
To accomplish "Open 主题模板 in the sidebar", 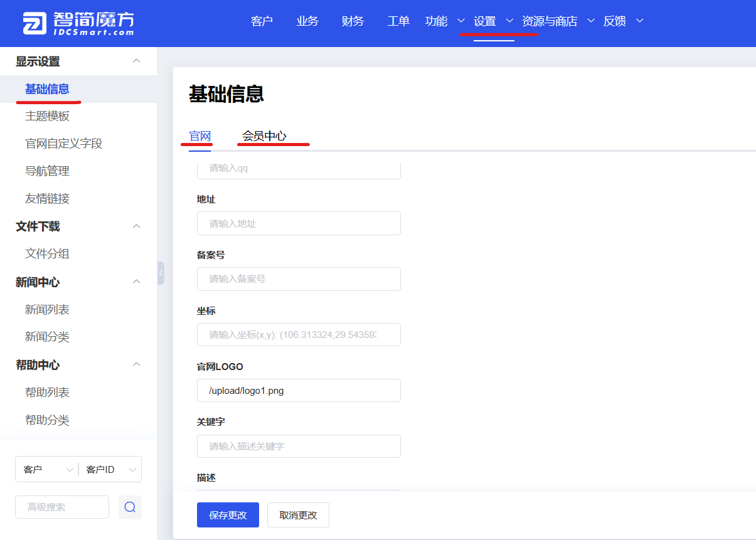I will tap(47, 116).
